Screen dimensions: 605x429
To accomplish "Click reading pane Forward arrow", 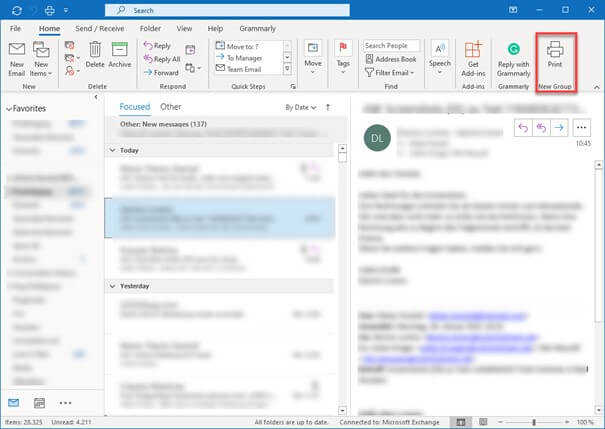I will (x=559, y=128).
